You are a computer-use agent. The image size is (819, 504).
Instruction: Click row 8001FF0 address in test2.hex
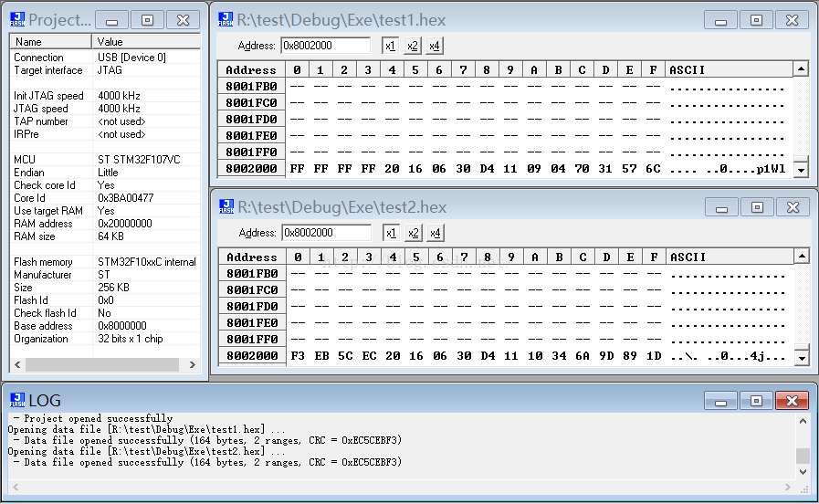(x=252, y=339)
